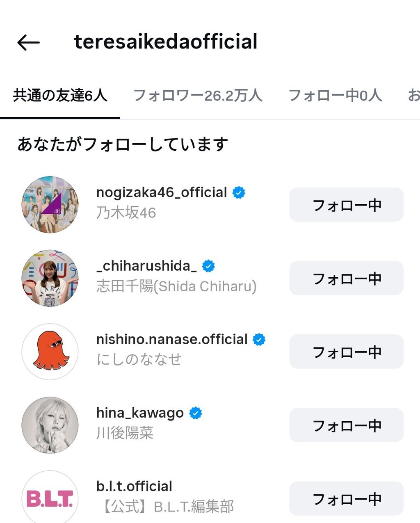Open nogizaka46_official profile picture
The height and width of the screenshot is (523, 420).
(x=50, y=204)
